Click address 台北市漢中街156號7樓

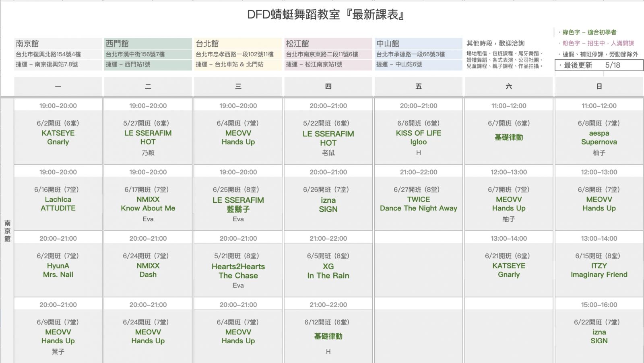coord(135,54)
